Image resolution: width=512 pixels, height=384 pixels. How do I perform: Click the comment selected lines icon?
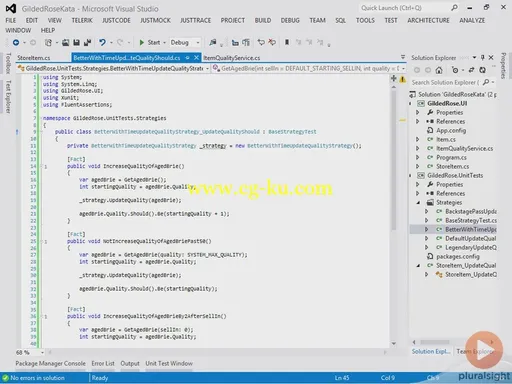point(261,42)
